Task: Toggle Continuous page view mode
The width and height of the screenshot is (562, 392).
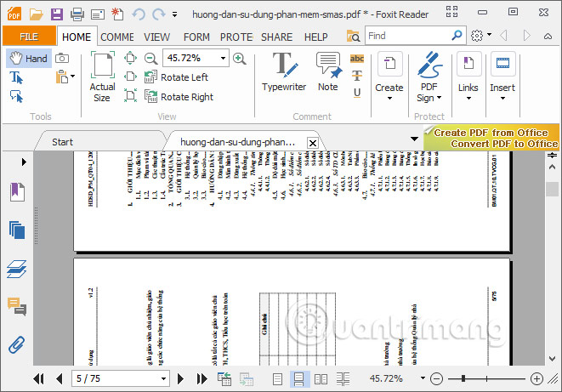Action: [x=299, y=379]
